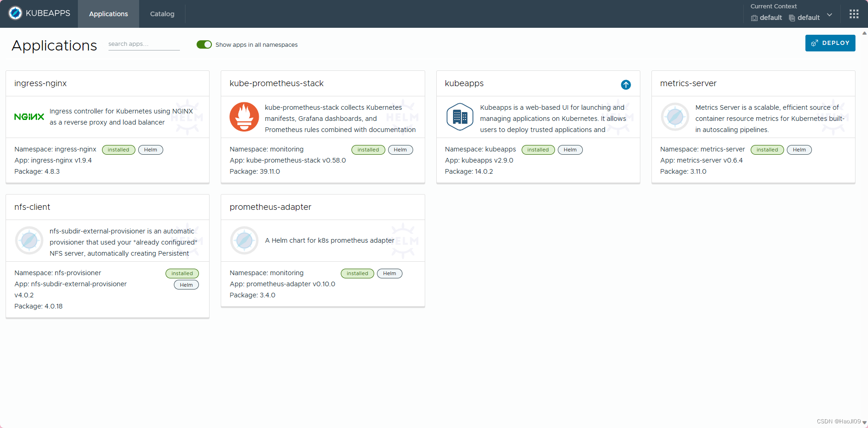The height and width of the screenshot is (428, 868).
Task: Open the kubeapps application title
Action: click(x=464, y=83)
